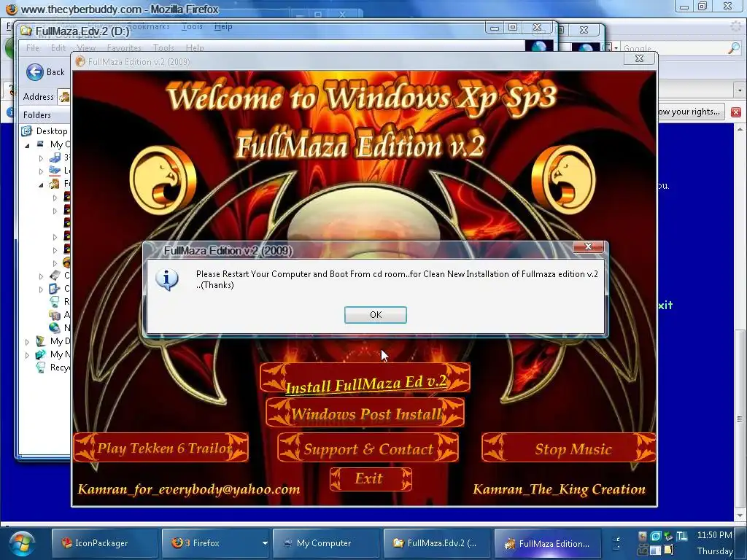
Task: Select the FullMaza CD drive icon in tree
Action: pyautogui.click(x=55, y=184)
